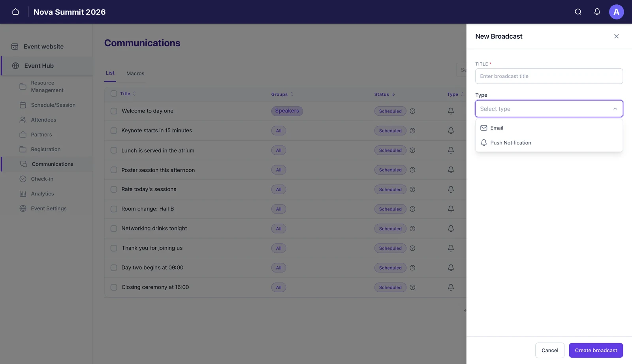Click the Partners briefcase icon
Screen dimensions: 632x364
click(x=23, y=135)
